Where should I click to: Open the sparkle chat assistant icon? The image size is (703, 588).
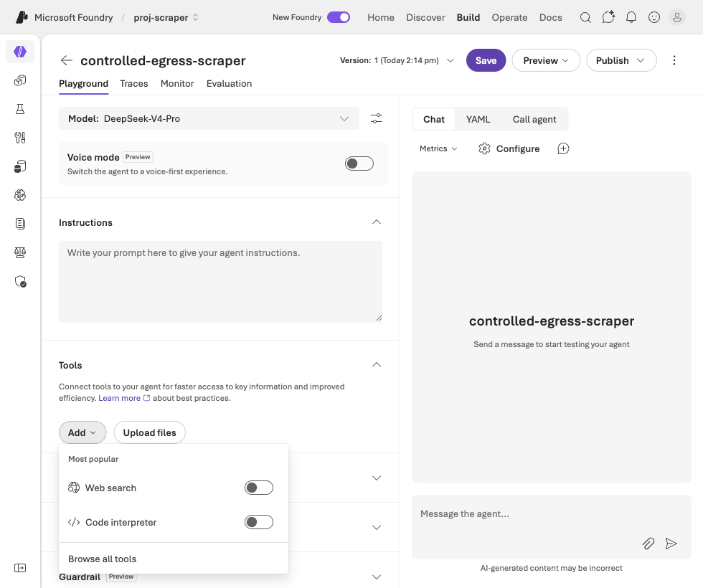(608, 17)
